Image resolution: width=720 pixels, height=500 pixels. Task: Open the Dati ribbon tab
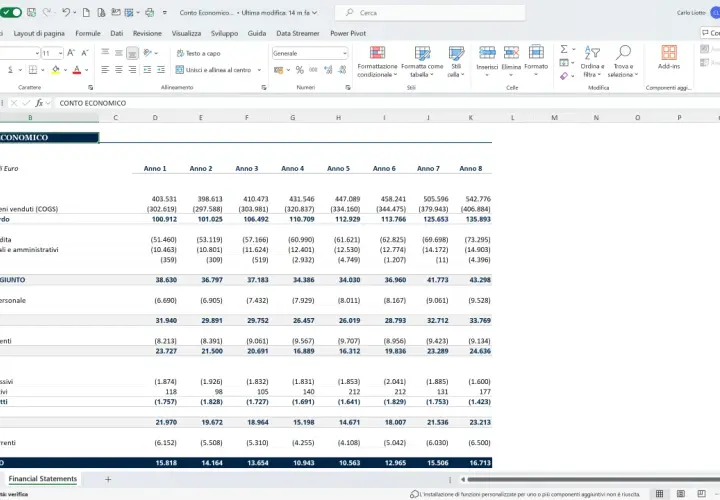point(117,33)
